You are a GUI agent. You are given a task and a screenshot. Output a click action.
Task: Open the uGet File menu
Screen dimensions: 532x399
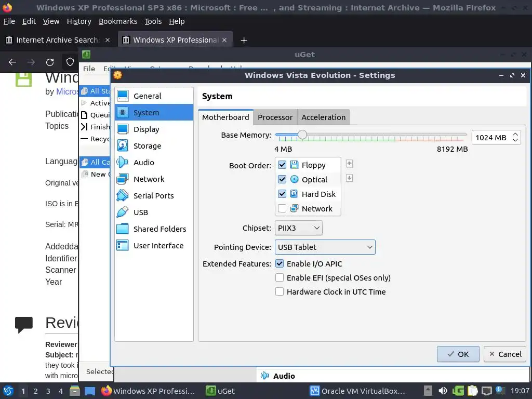pyautogui.click(x=89, y=69)
